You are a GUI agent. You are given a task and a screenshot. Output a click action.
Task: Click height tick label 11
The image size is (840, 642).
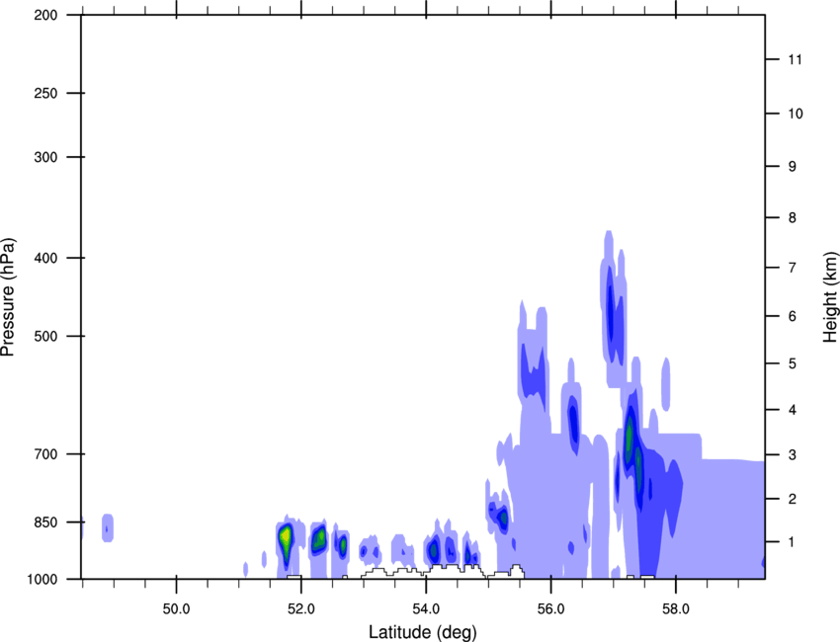tap(796, 59)
